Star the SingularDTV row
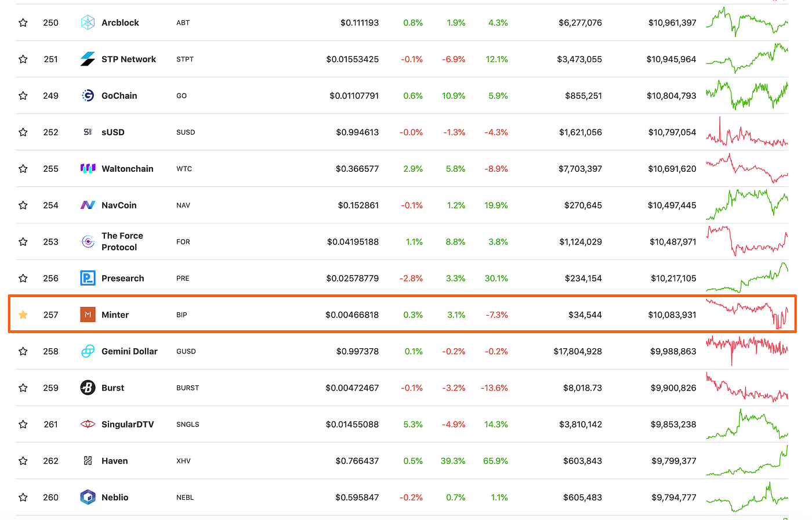The image size is (812, 520). [23, 425]
